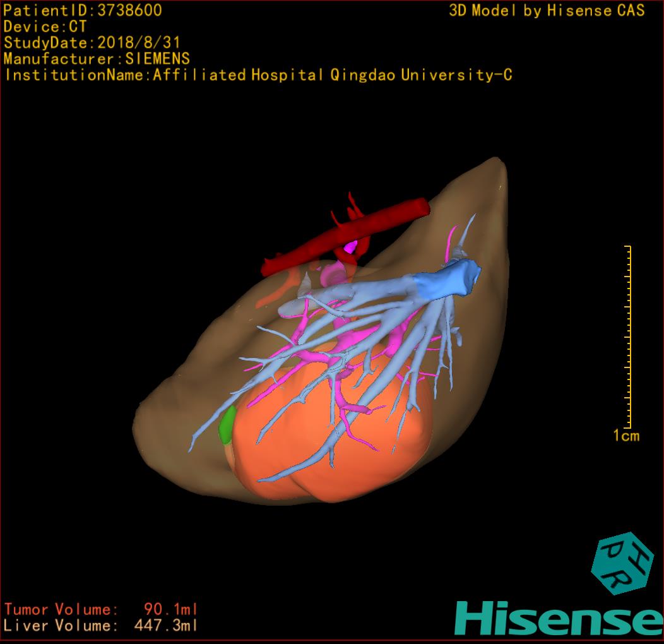Click the Liver Volume readout

101,626
